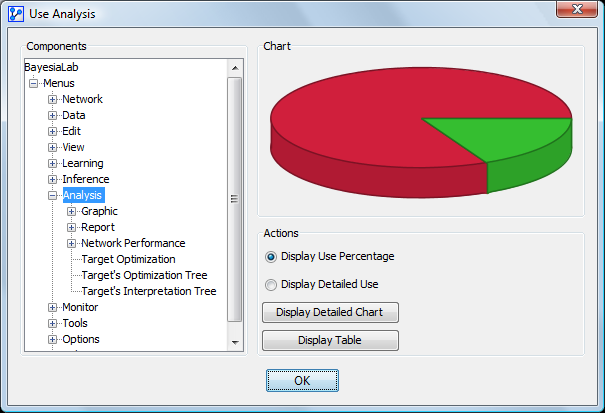Expand the Graphic subtree node
605x413 pixels.
coord(71,212)
